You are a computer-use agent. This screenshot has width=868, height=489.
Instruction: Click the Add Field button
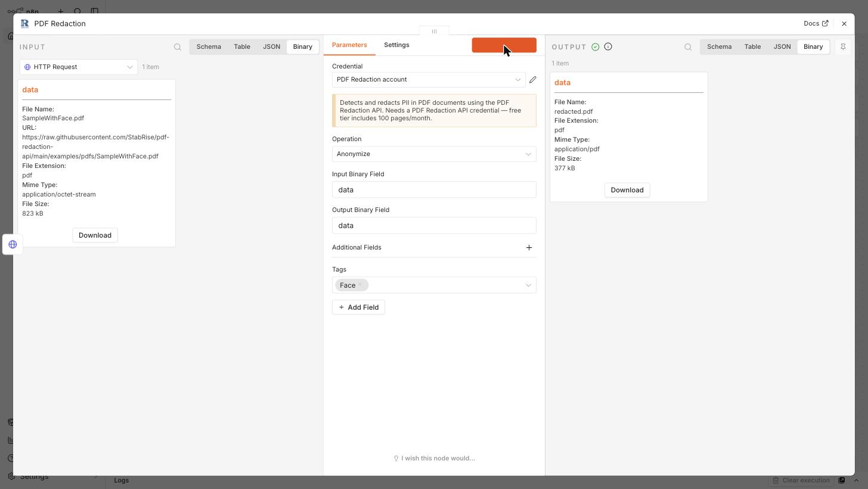358,307
